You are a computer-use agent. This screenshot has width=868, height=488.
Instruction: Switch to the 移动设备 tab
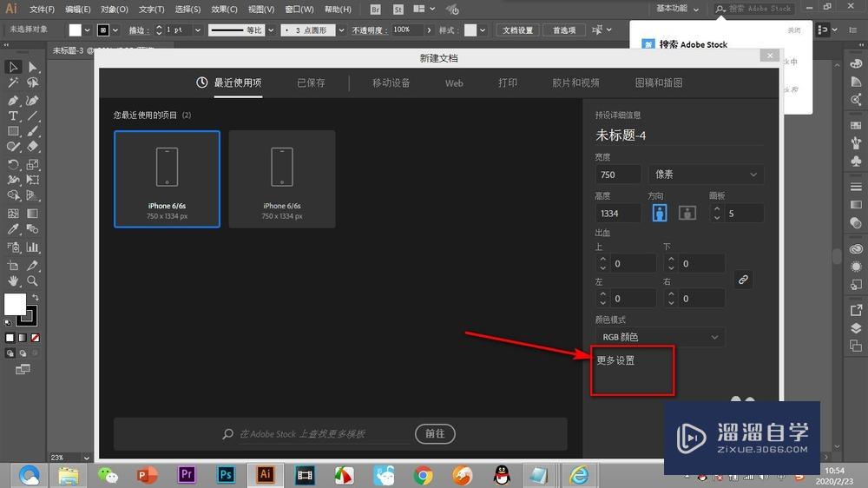pos(391,83)
